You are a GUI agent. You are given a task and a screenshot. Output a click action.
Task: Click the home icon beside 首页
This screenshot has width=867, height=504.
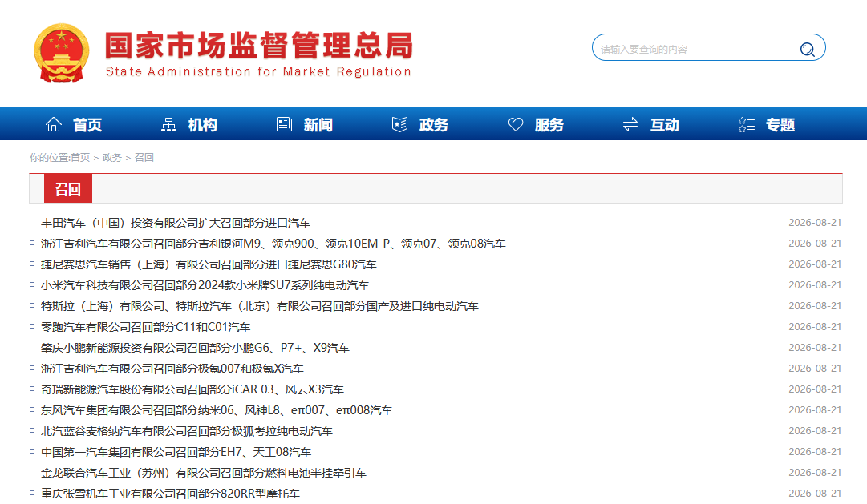tap(54, 124)
